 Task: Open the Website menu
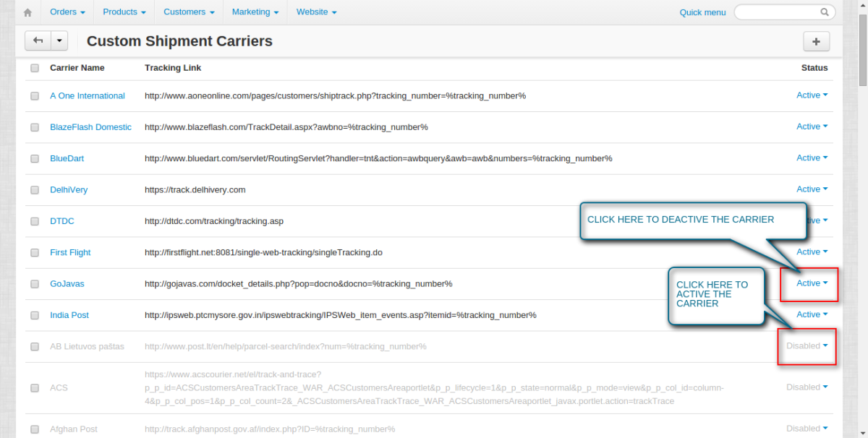[316, 12]
